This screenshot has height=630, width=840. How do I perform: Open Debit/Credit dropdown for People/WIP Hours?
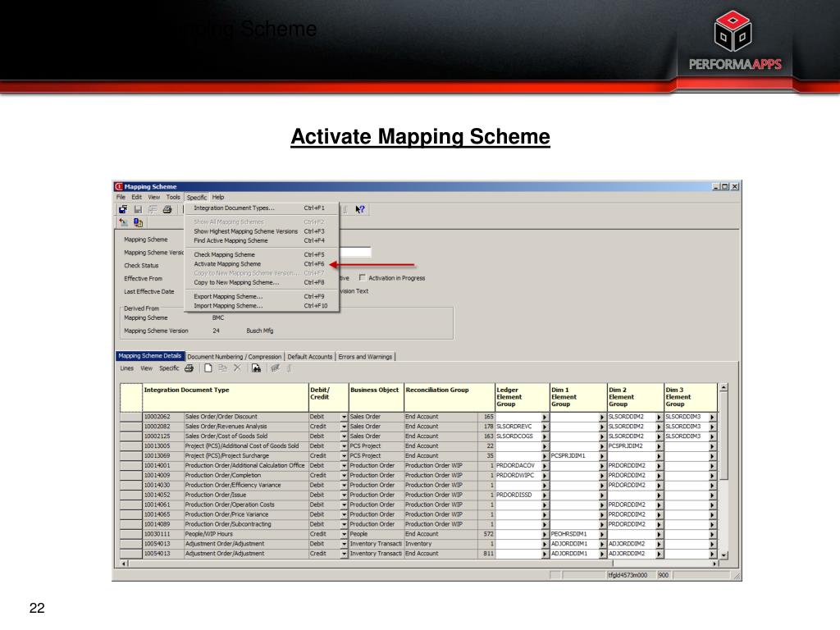[344, 535]
